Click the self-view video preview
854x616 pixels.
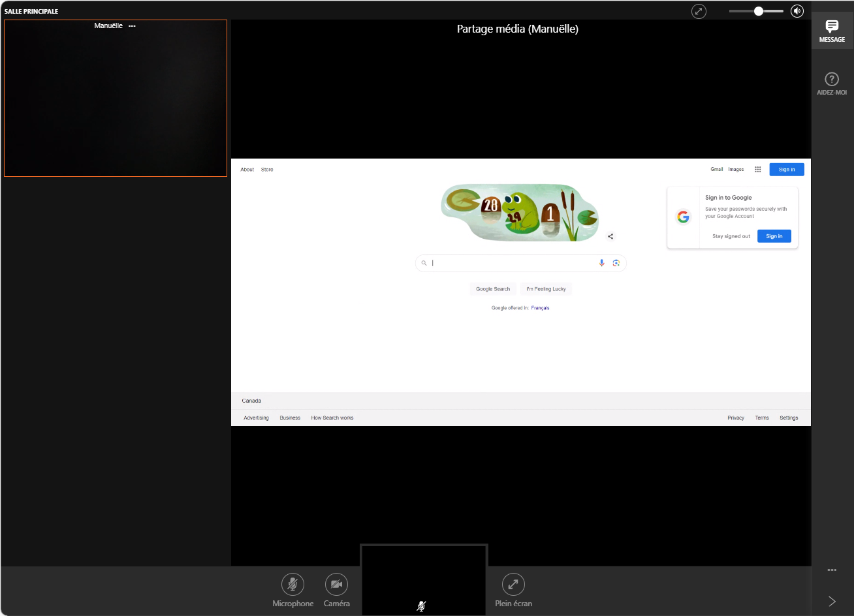click(424, 579)
